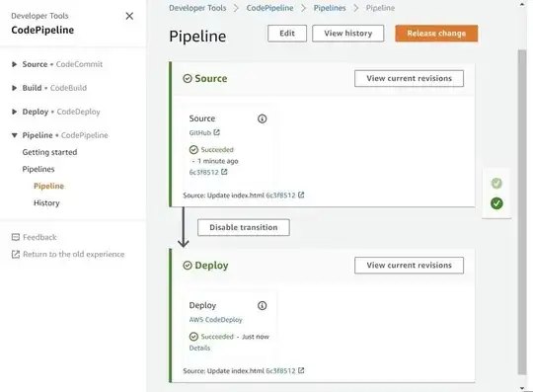Screen dimensions: 533x392
Task: Open Getting started in sidebar
Action: click(x=49, y=152)
